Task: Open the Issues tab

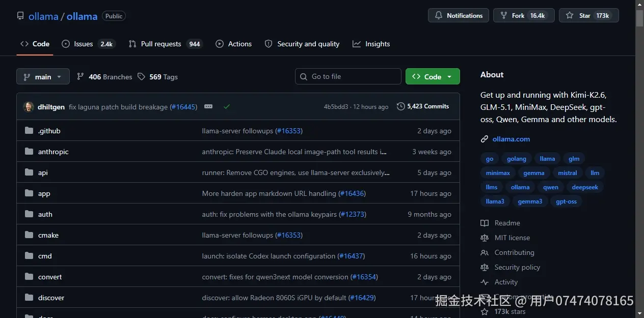Action: pos(89,44)
